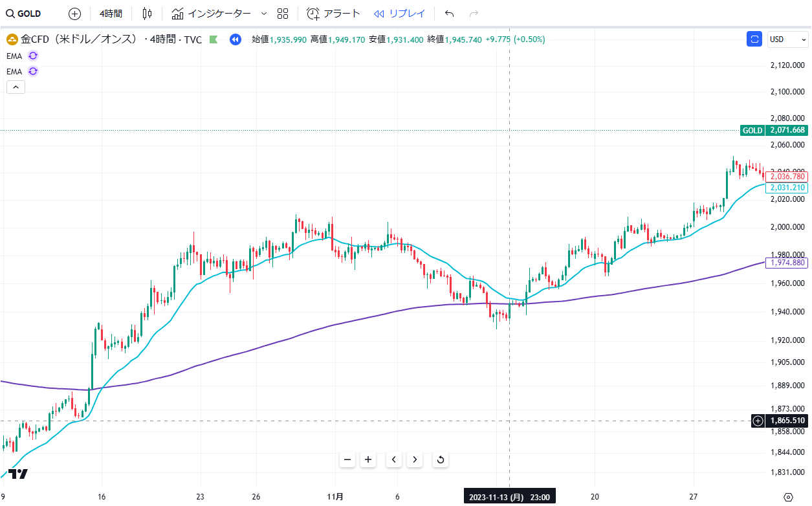
Task: Click the GOLD symbol search box
Action: pyautogui.click(x=26, y=14)
